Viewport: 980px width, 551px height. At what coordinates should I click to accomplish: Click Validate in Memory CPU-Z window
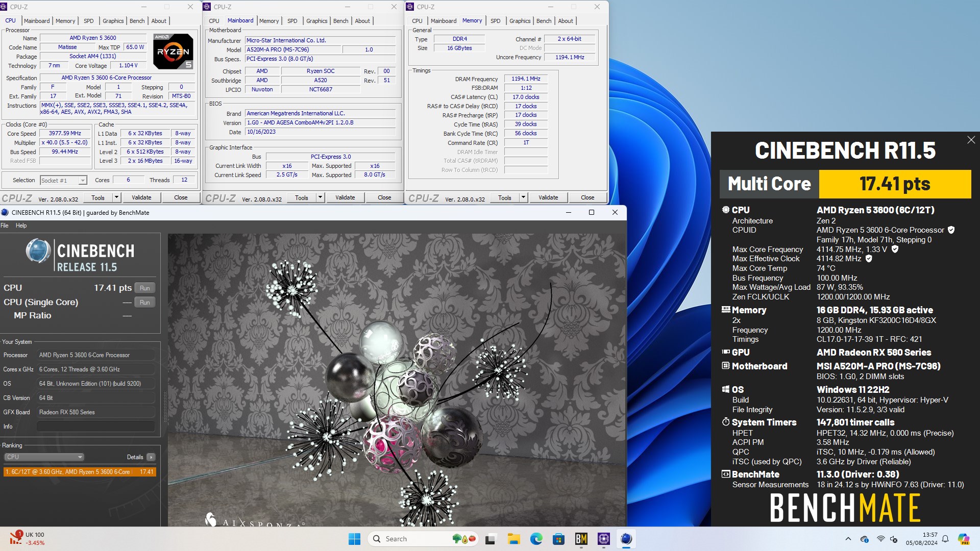click(548, 197)
